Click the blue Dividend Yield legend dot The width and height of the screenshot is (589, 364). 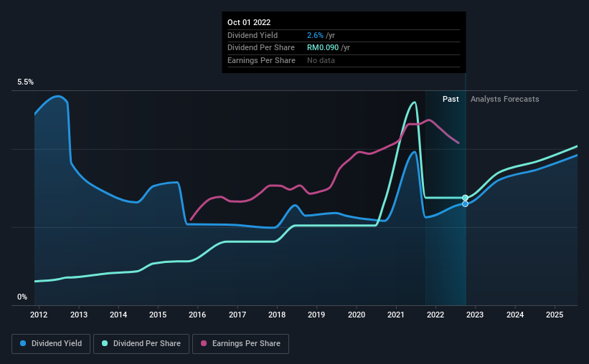pos(23,343)
